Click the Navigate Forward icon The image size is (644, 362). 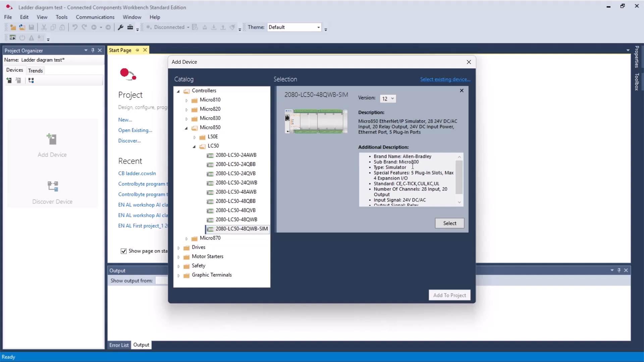click(108, 27)
